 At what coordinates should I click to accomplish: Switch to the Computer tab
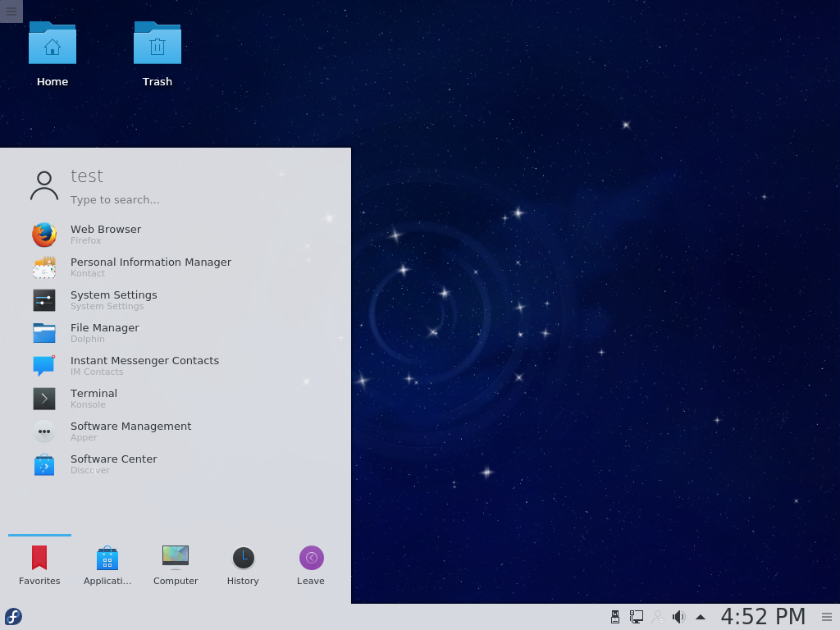[x=176, y=565]
